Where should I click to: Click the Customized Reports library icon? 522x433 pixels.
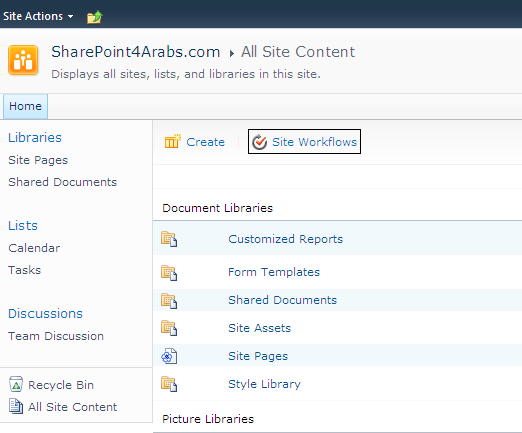click(x=169, y=239)
